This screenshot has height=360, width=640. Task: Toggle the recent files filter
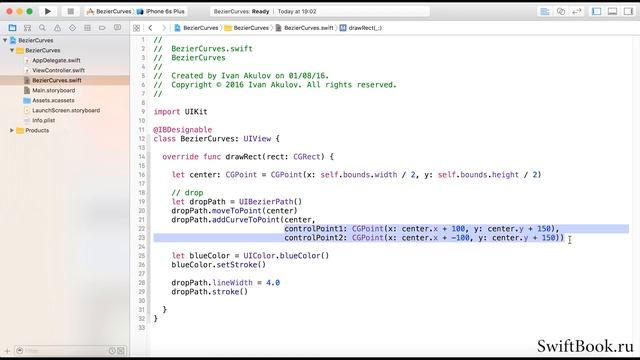click(x=112, y=351)
